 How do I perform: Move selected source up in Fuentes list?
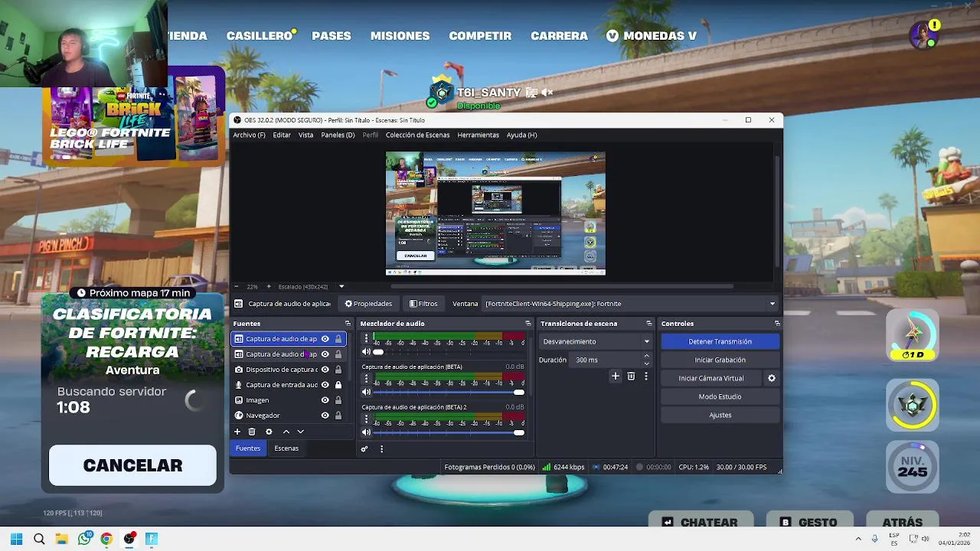tap(286, 432)
